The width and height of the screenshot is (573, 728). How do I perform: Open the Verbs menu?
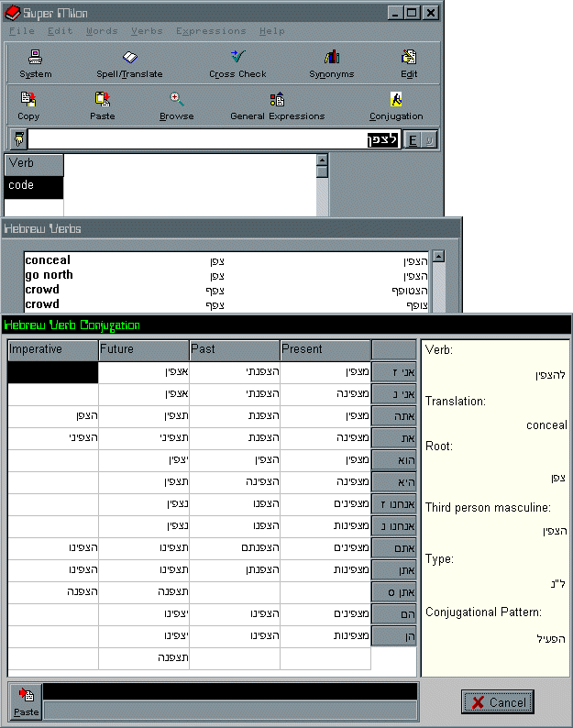click(x=147, y=31)
